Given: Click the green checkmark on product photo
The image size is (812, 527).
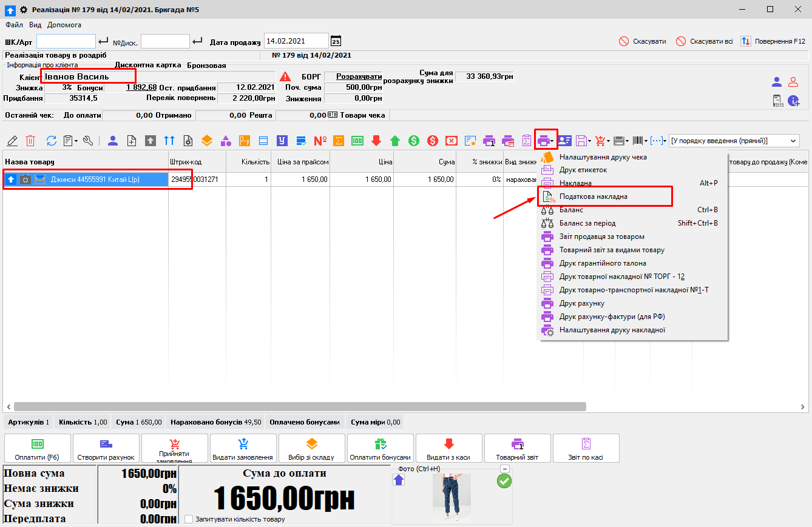Looking at the screenshot, I should (x=504, y=481).
